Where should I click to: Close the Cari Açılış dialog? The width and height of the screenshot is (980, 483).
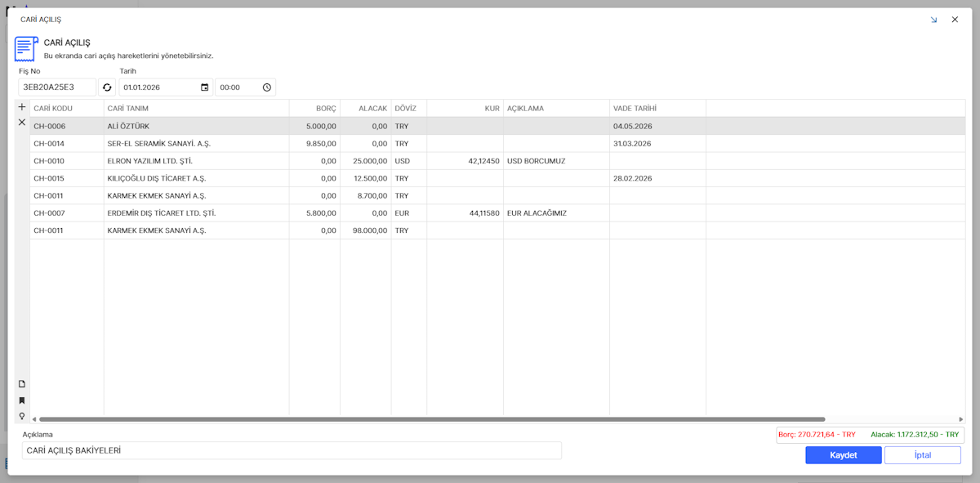click(955, 20)
